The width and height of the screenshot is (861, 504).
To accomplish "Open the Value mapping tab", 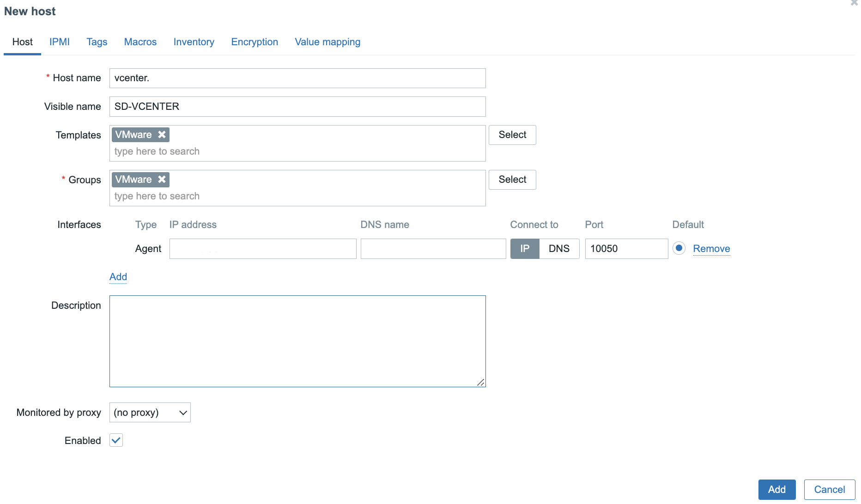I will coord(327,42).
